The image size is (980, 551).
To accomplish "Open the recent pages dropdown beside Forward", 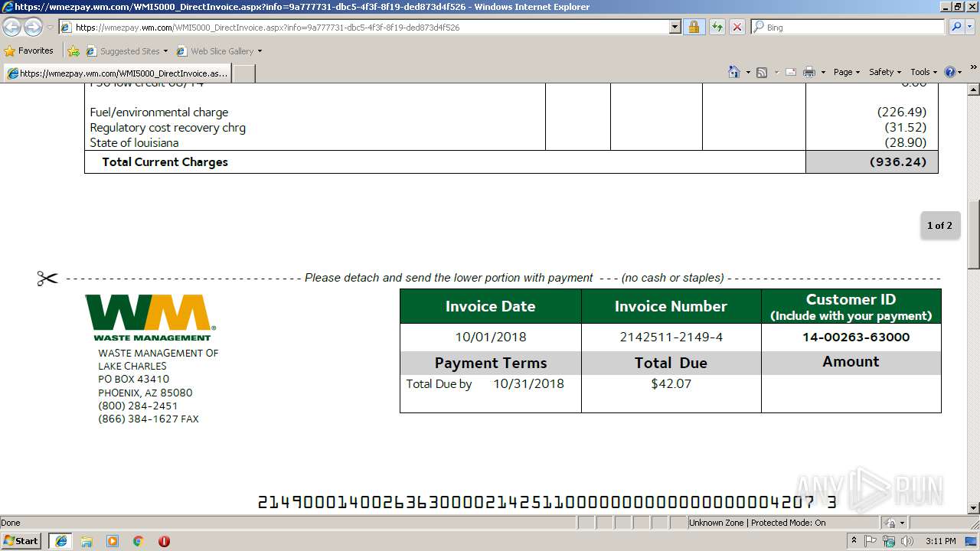I will (x=50, y=28).
